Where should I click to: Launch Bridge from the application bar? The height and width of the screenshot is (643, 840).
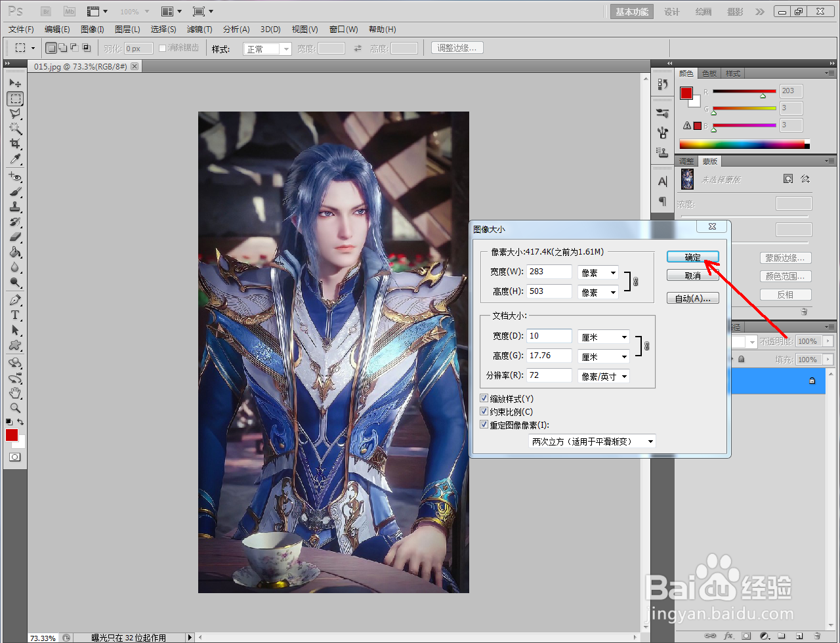[x=46, y=11]
